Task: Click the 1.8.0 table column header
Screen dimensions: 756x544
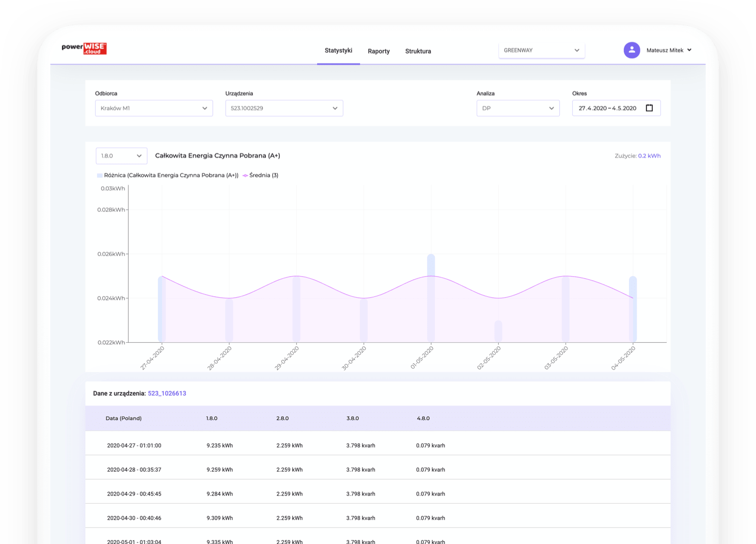Action: point(212,419)
